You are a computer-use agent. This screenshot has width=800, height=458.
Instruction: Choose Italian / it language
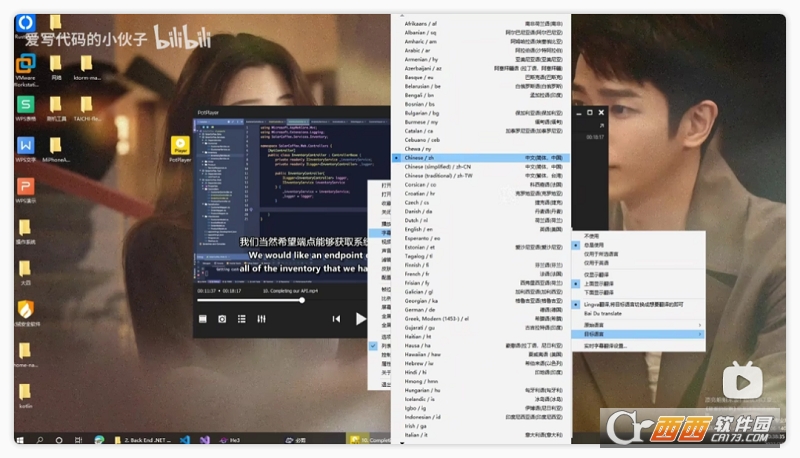pos(481,435)
